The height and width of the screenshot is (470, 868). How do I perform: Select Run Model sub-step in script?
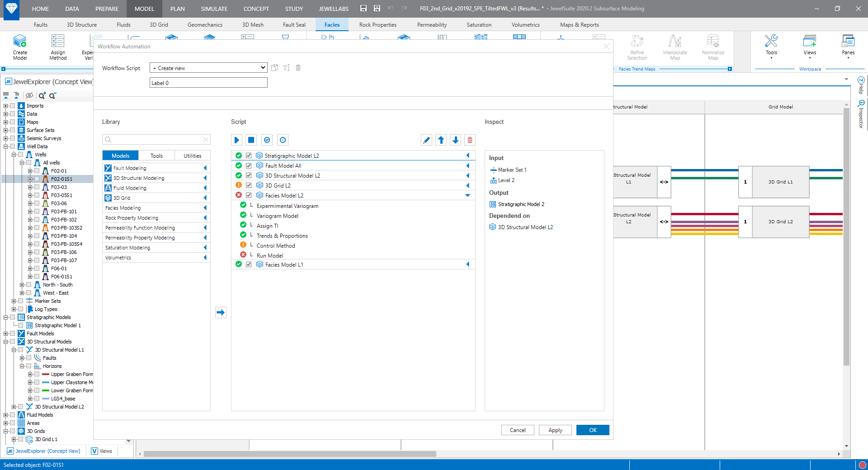point(270,255)
